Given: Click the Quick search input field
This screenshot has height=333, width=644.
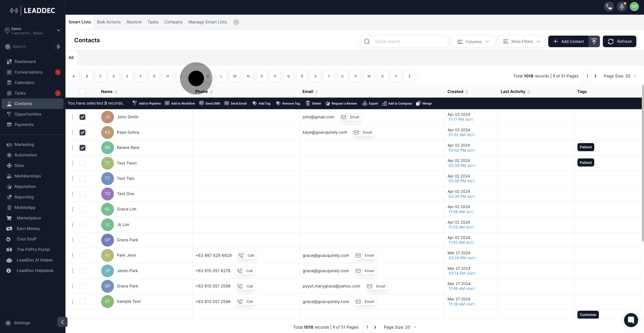Looking at the screenshot, I should click(404, 41).
